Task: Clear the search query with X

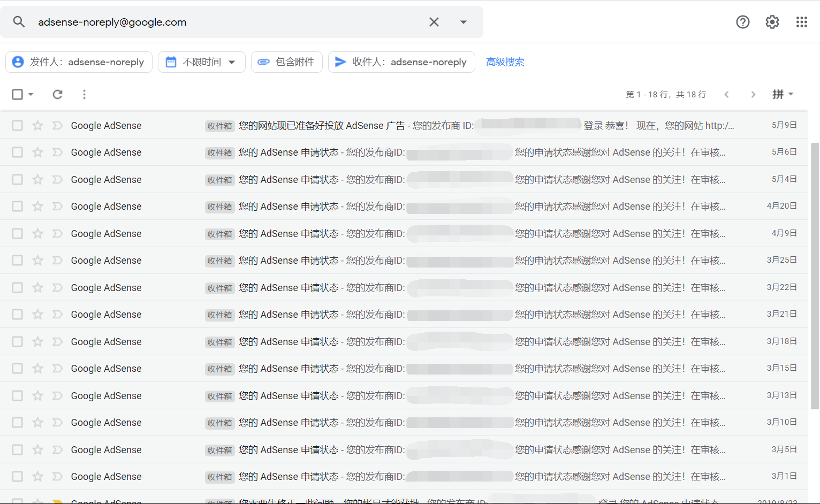Action: (x=434, y=22)
